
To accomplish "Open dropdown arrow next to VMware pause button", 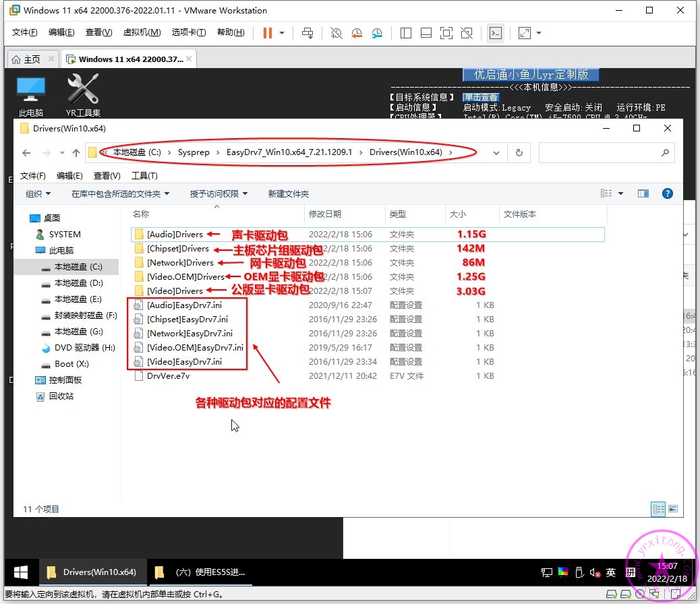I will [282, 33].
